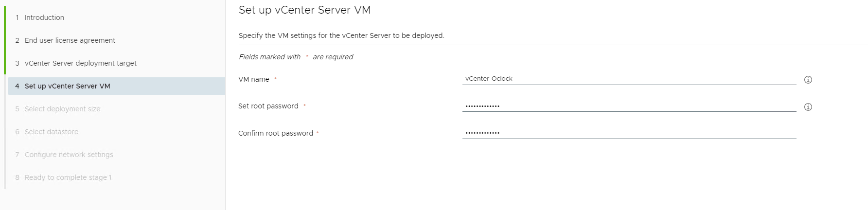Click the required asterisk beside VM name
Viewport: 868px width, 210px height.
point(275,79)
